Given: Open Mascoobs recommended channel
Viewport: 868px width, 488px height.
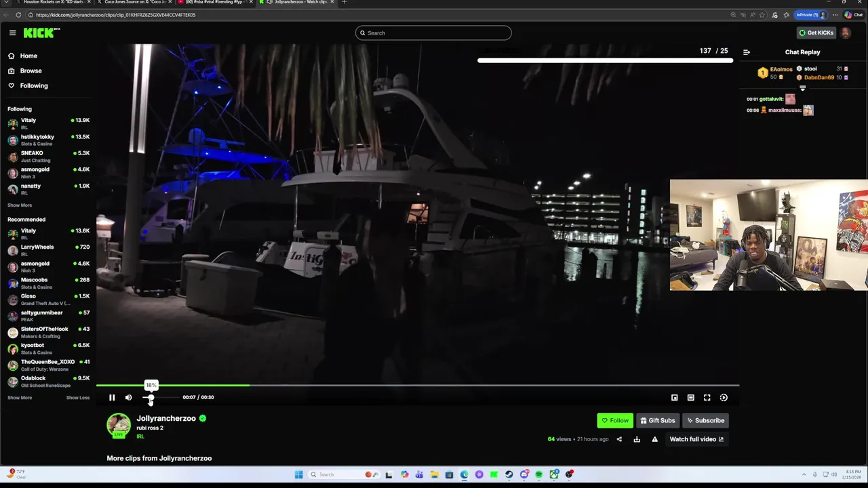Looking at the screenshot, I should 48,283.
